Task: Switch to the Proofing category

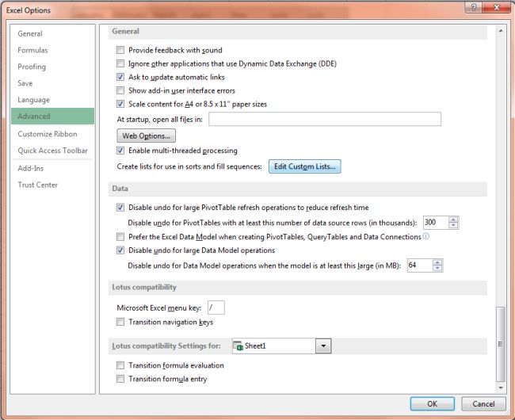Action: pos(52,67)
